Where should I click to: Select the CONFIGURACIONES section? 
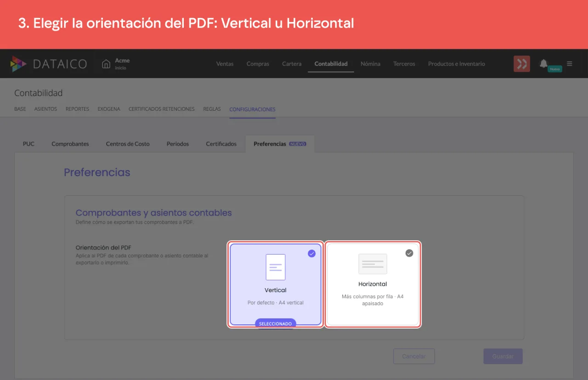(x=252, y=109)
